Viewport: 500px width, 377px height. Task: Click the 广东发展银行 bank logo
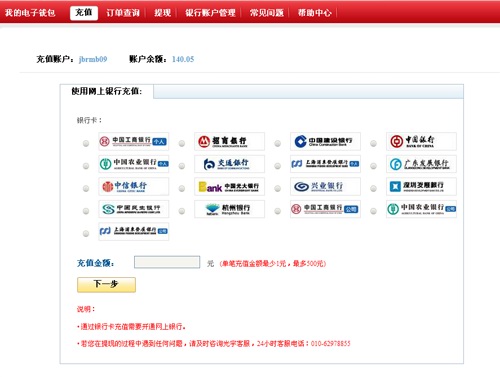coord(421,164)
